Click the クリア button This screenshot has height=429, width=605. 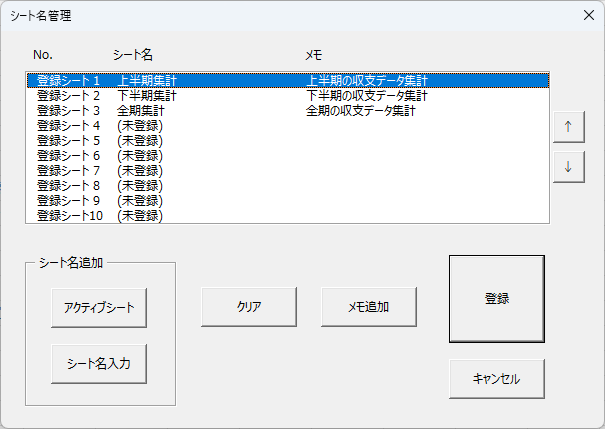[249, 307]
